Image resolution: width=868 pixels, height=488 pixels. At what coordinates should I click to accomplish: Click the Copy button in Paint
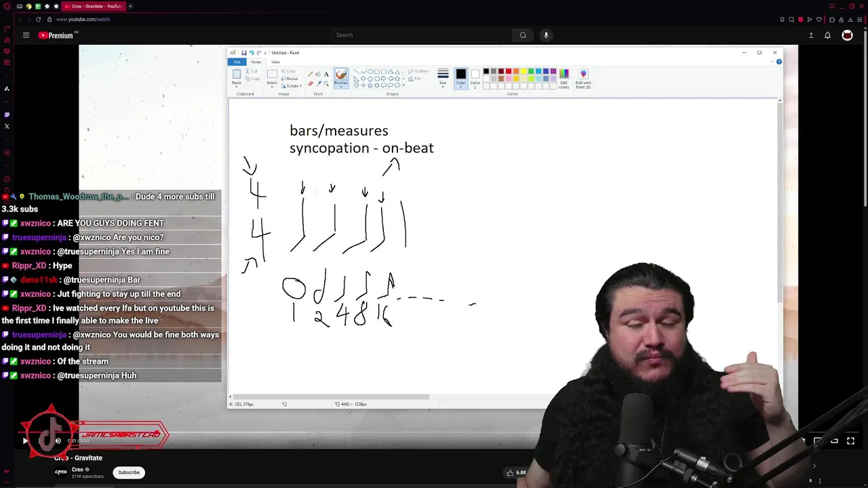point(252,79)
